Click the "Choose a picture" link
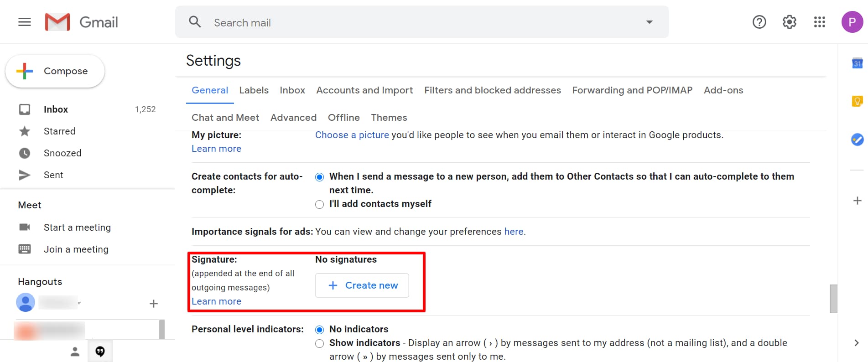The width and height of the screenshot is (868, 362). [352, 135]
